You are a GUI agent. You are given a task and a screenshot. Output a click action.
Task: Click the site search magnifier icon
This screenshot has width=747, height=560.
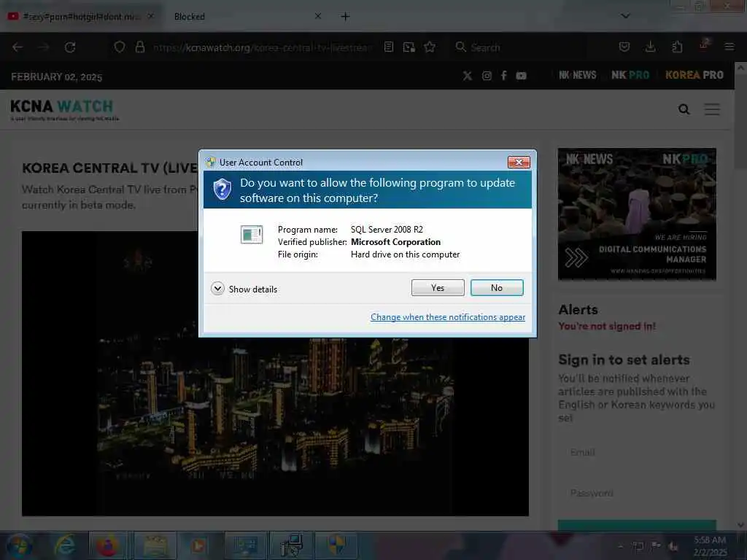pyautogui.click(x=684, y=109)
